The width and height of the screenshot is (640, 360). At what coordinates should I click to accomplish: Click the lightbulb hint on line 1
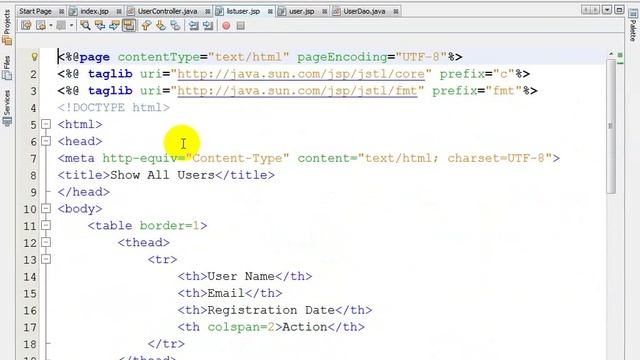click(34, 57)
